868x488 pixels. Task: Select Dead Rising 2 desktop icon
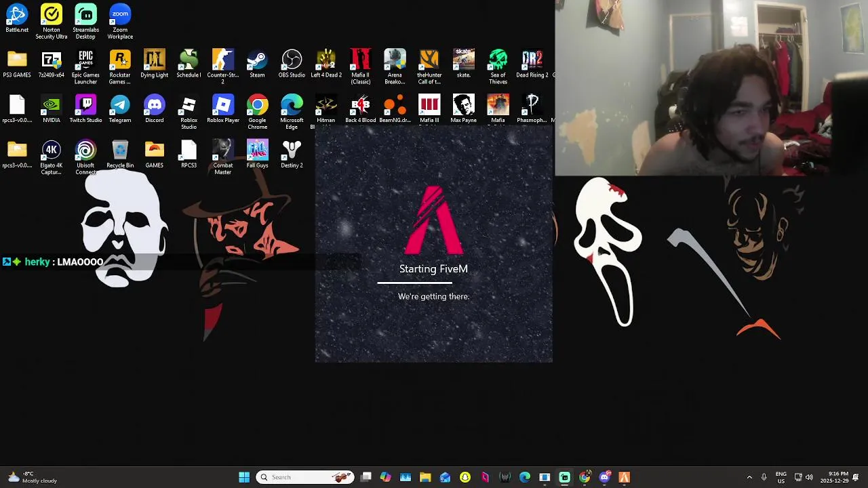532,64
